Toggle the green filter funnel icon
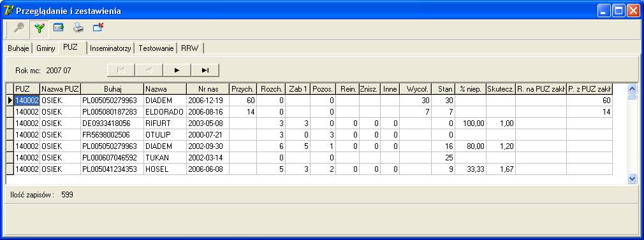The height and width of the screenshot is (240, 644). (x=39, y=28)
